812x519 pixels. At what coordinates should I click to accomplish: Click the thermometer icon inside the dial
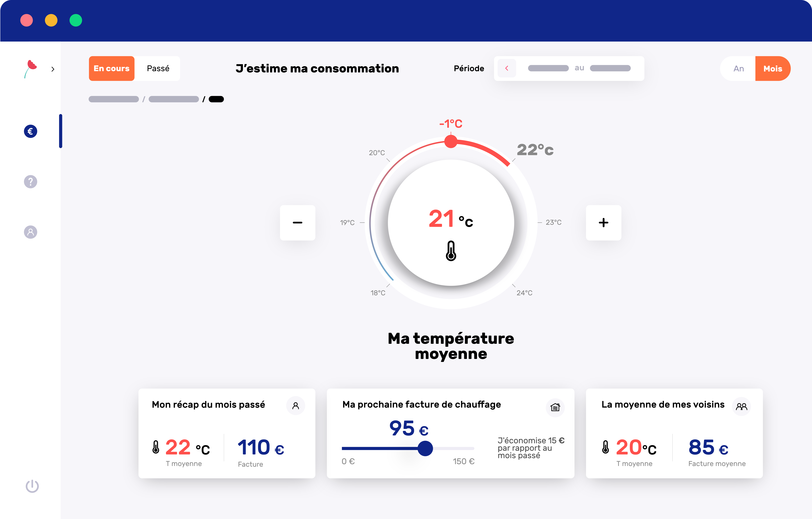(451, 251)
